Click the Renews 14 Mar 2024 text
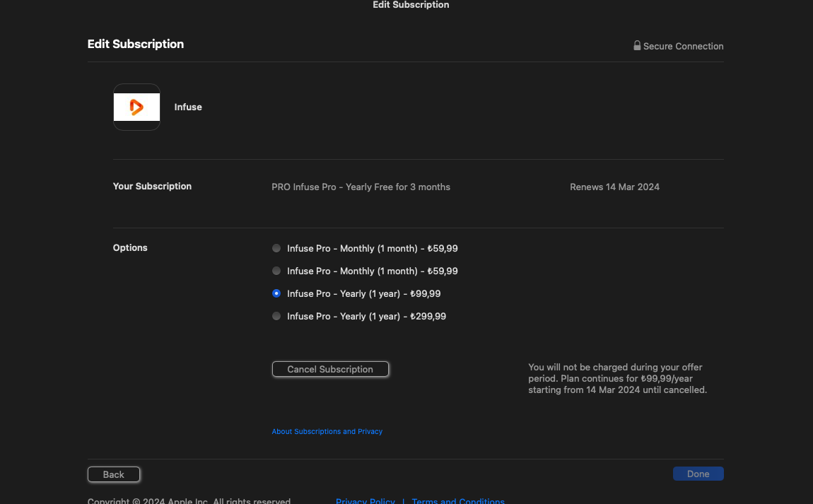 pos(614,187)
